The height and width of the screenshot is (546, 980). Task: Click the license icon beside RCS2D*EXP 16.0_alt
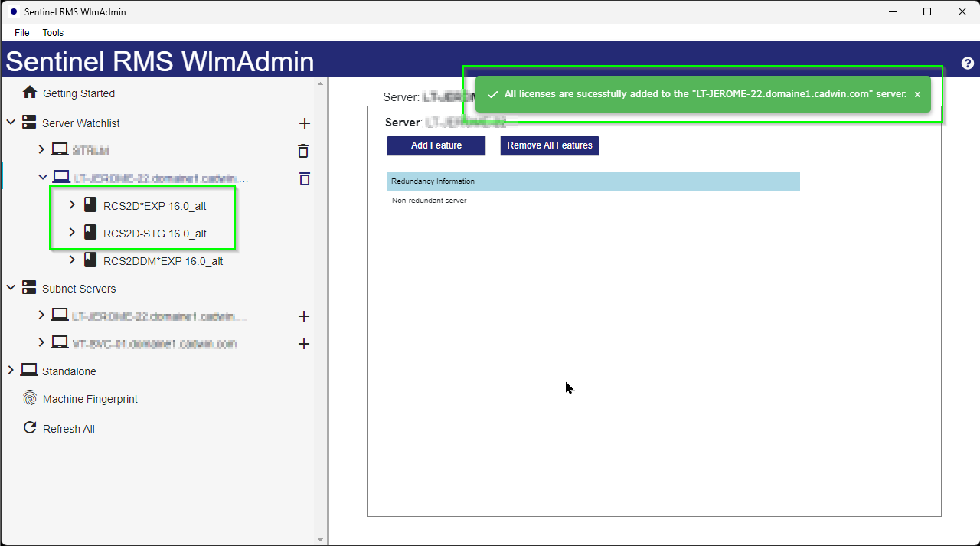pyautogui.click(x=90, y=205)
